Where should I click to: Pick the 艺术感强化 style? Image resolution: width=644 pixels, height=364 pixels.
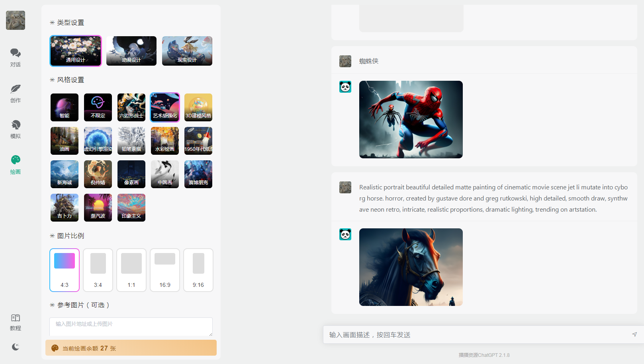165,107
